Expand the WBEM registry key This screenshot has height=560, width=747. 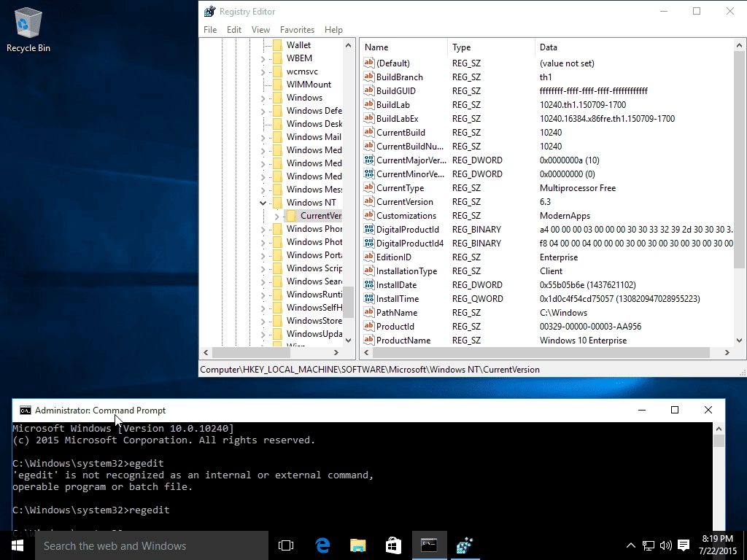tap(263, 58)
